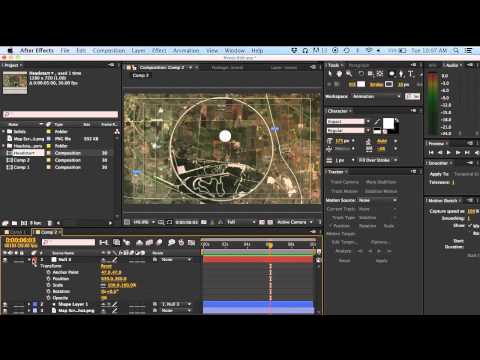The width and height of the screenshot is (480, 360).
Task: Toggle the scale constrain proportions link
Action: pos(103,285)
